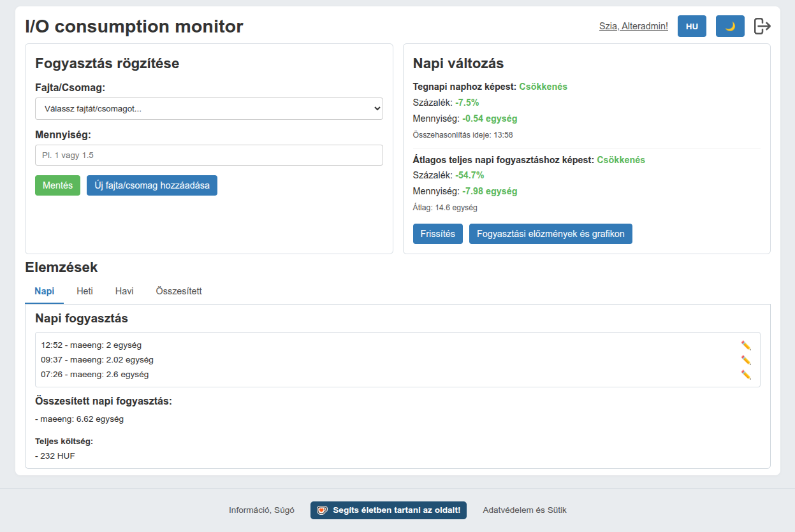Select the Napi tab

(x=45, y=291)
